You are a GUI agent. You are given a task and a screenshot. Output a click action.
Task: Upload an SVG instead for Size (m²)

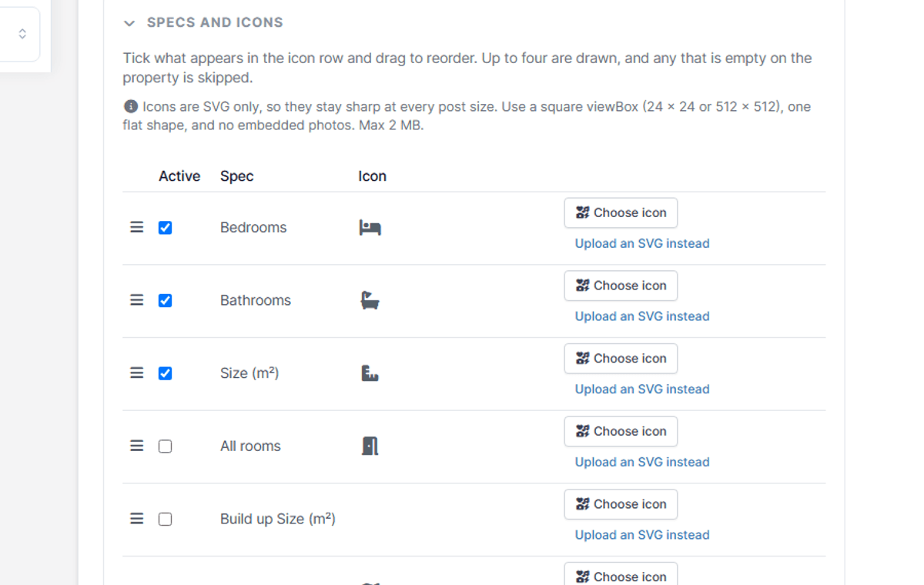642,389
